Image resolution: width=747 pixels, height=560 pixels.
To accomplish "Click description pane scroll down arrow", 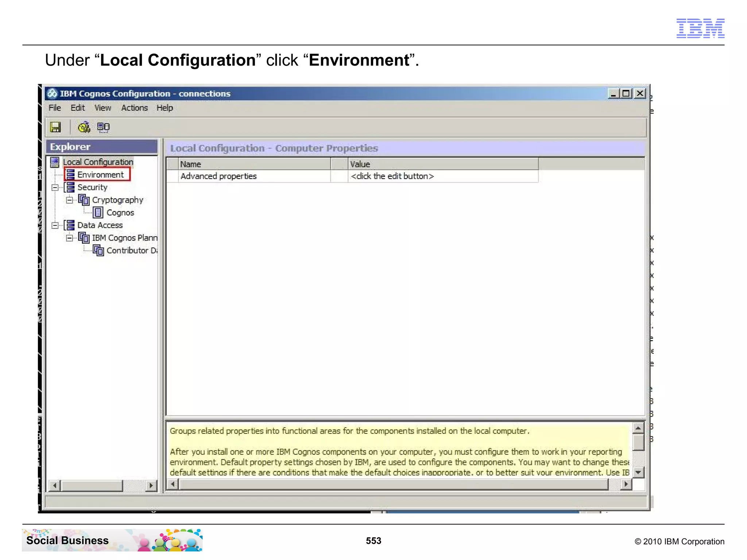I will 638,472.
